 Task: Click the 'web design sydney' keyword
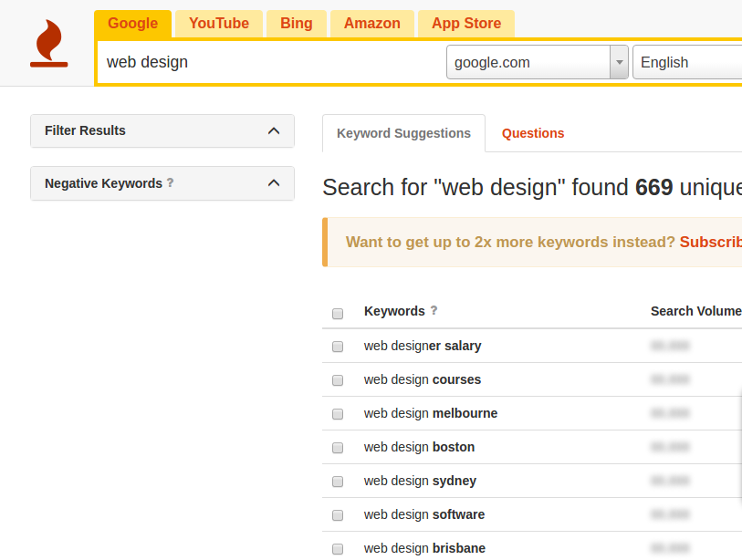(420, 481)
